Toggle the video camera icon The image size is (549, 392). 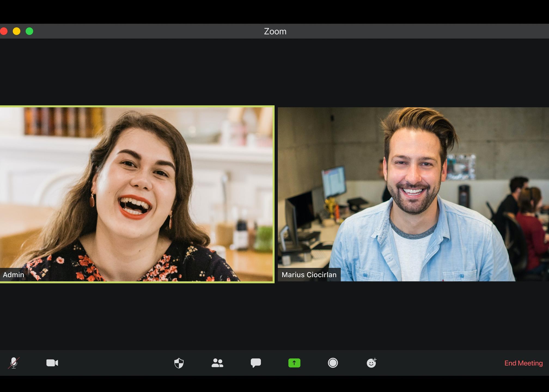[x=52, y=363]
